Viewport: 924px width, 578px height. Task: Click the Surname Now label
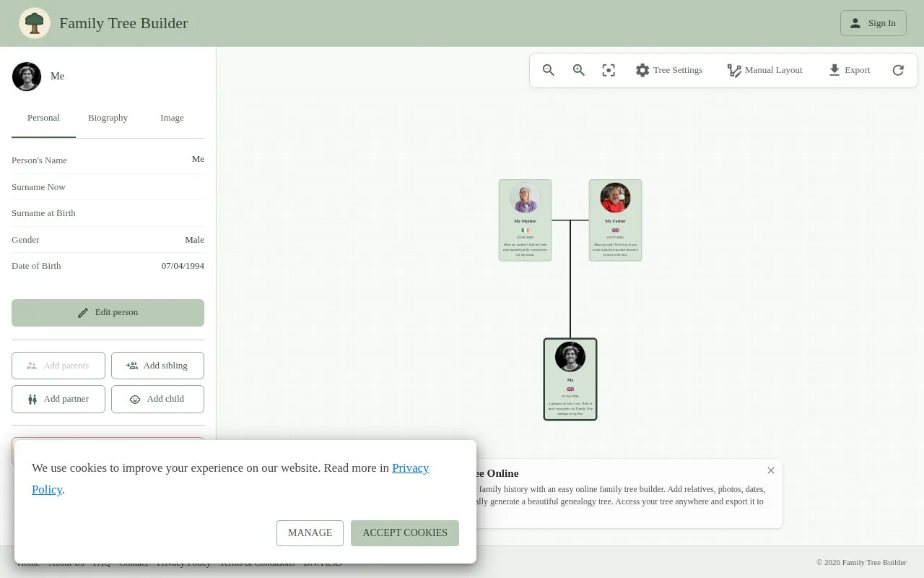[38, 187]
